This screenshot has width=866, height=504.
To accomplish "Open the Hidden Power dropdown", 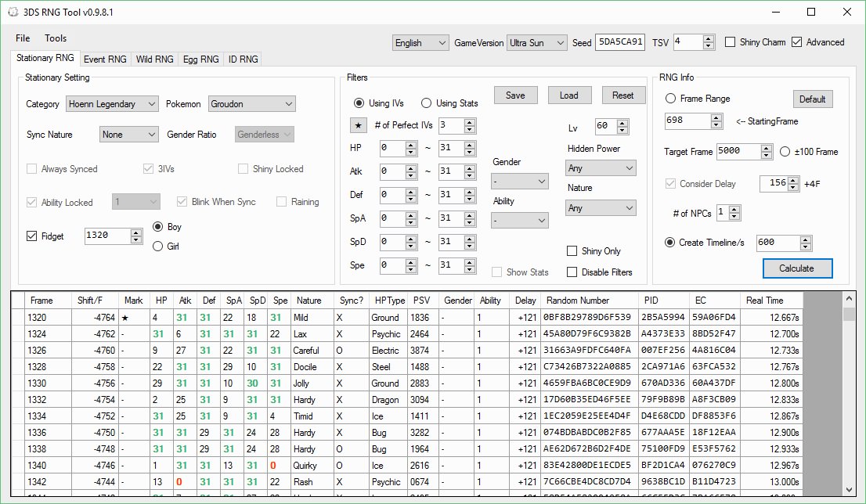I will tap(601, 167).
